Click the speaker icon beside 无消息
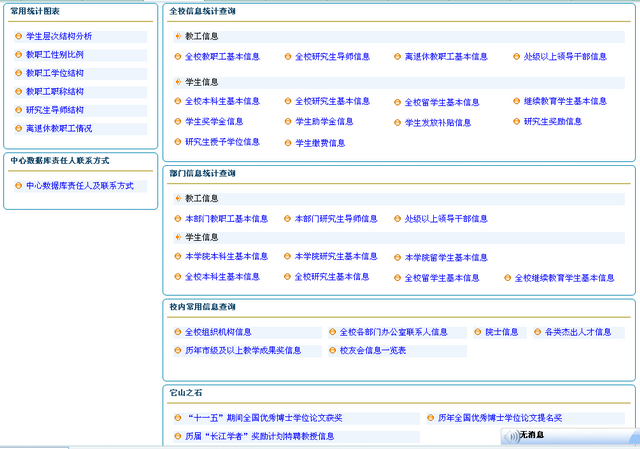This screenshot has width=640, height=449. tap(513, 436)
